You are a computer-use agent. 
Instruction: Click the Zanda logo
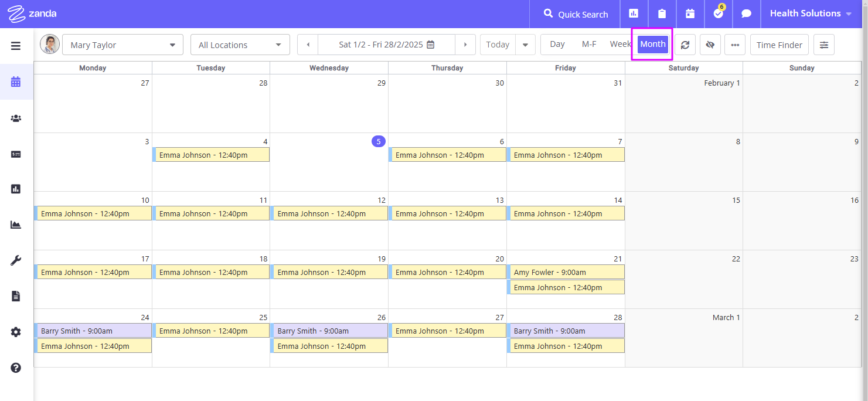click(x=32, y=13)
